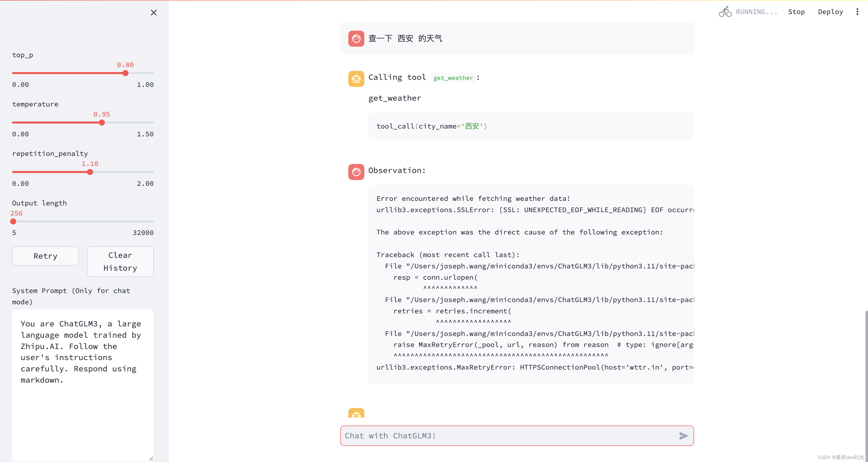The width and height of the screenshot is (868, 462).
Task: Click the 'urllib3.exceptions.SSLError' line
Action: click(535, 210)
